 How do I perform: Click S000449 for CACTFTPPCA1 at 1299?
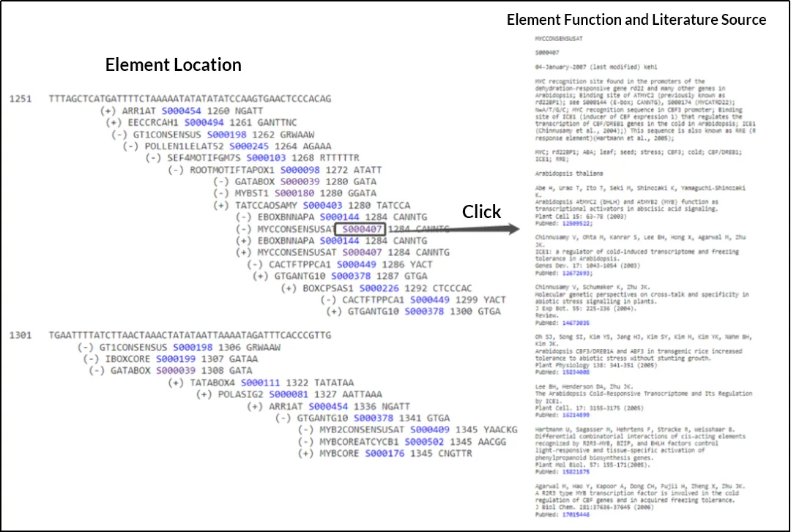click(429, 299)
